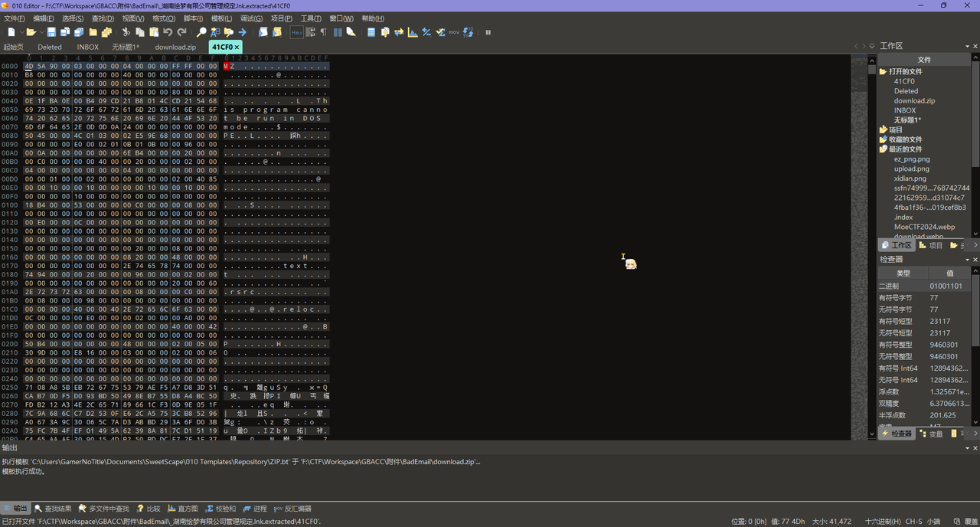Open the 查找结果 panel at bottom
Screen dimensions: 980x527
tap(52, 509)
